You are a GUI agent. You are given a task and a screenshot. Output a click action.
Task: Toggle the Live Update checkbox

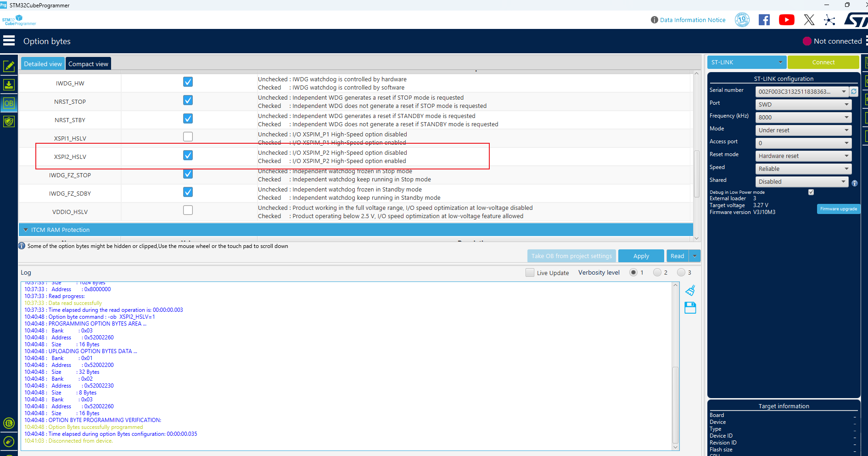[530, 273]
